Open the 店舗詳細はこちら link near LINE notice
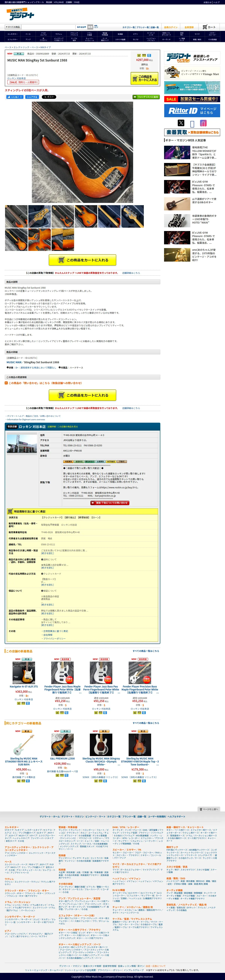Screen dimensions: 225x980 click(131, 273)
